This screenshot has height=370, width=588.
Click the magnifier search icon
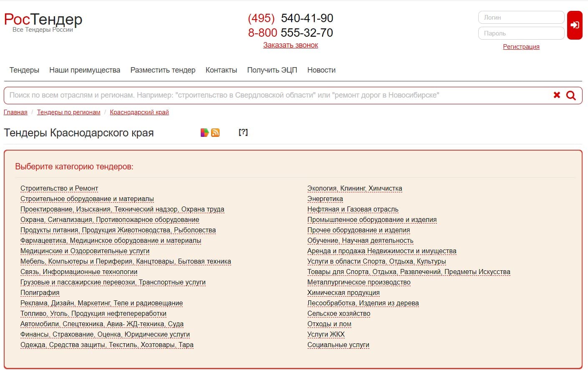(x=570, y=96)
